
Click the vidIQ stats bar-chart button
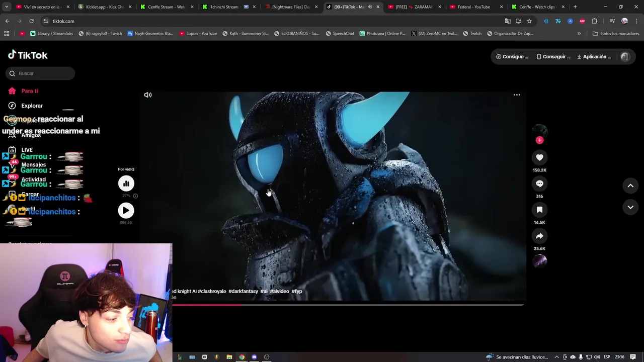click(x=126, y=184)
